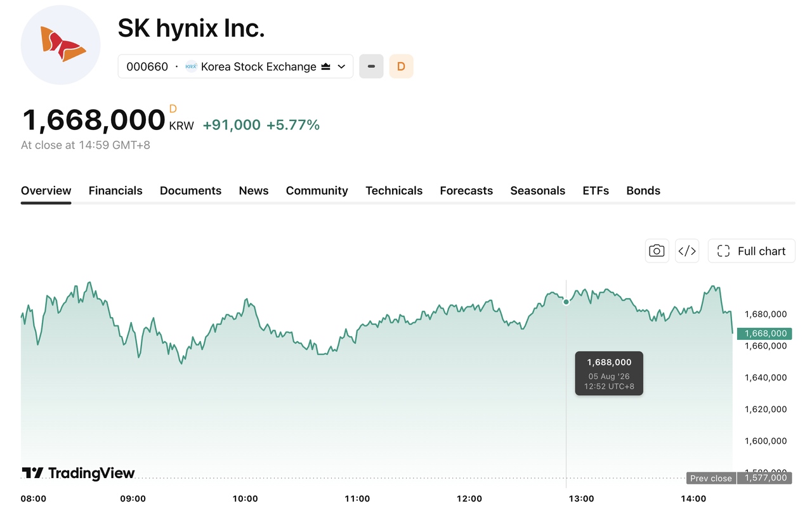Open the Financials tab

coord(115,191)
